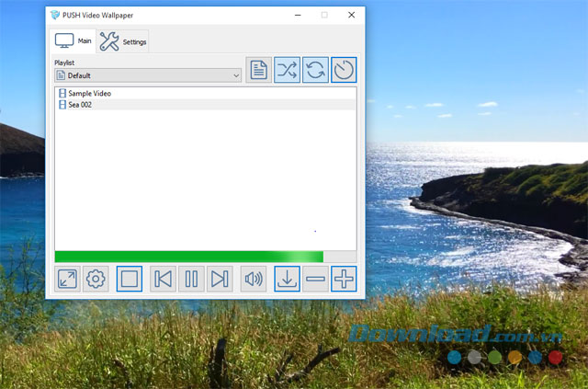This screenshot has height=389, width=588.
Task: Click the download videos icon
Action: [x=287, y=279]
